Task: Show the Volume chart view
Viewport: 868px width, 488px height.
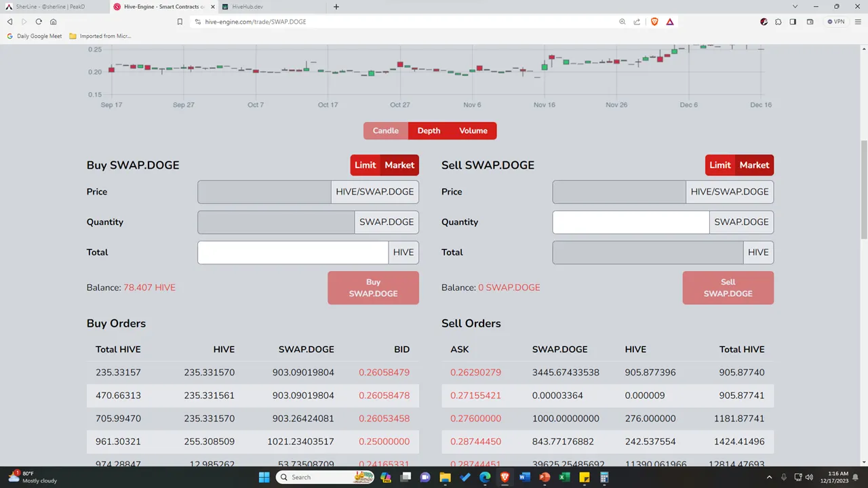Action: tap(473, 131)
